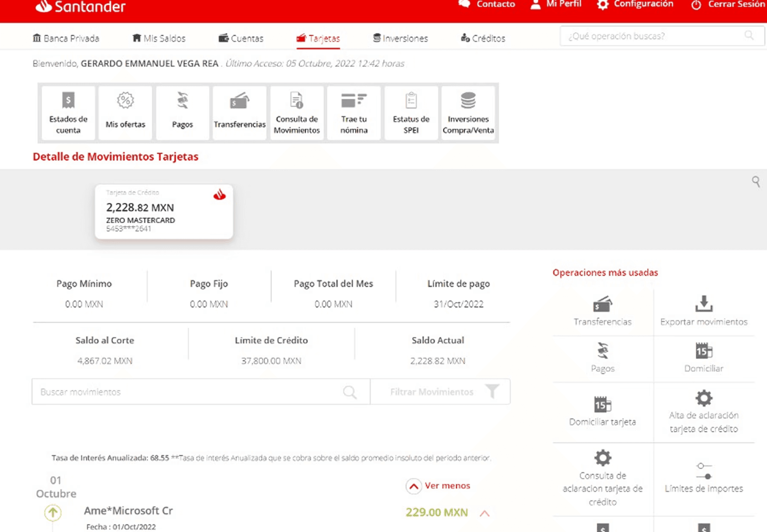
Task: Open Alta de aclaración tarjeta de crédito
Action: (704, 412)
